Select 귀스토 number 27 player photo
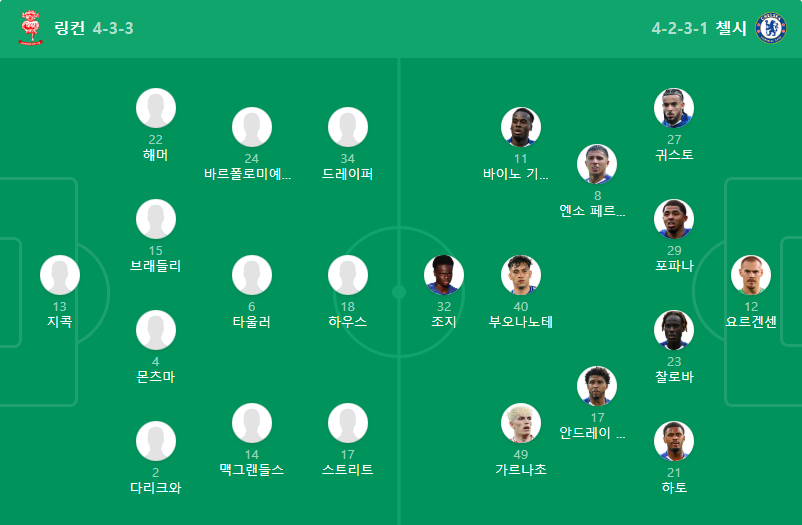The image size is (802, 525). point(674,108)
